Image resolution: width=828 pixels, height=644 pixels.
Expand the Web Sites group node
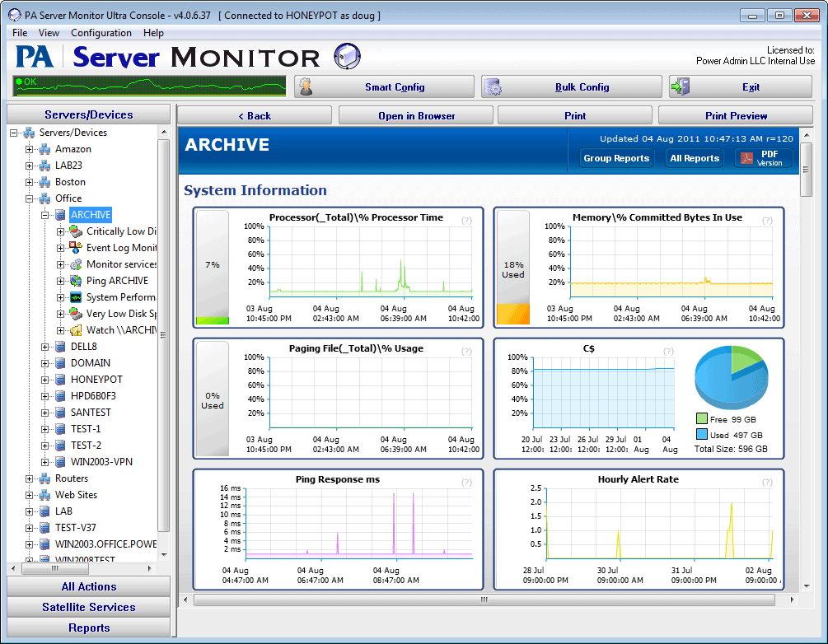[x=30, y=495]
